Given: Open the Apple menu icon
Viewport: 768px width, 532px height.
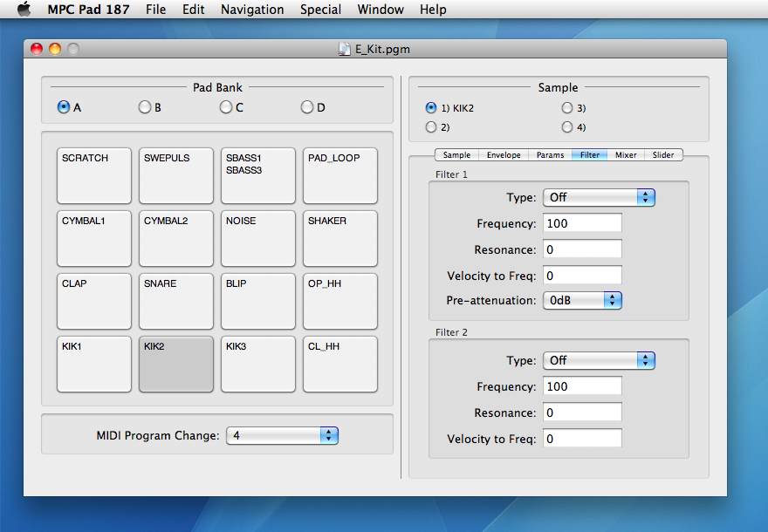Looking at the screenshot, I should pos(24,10).
